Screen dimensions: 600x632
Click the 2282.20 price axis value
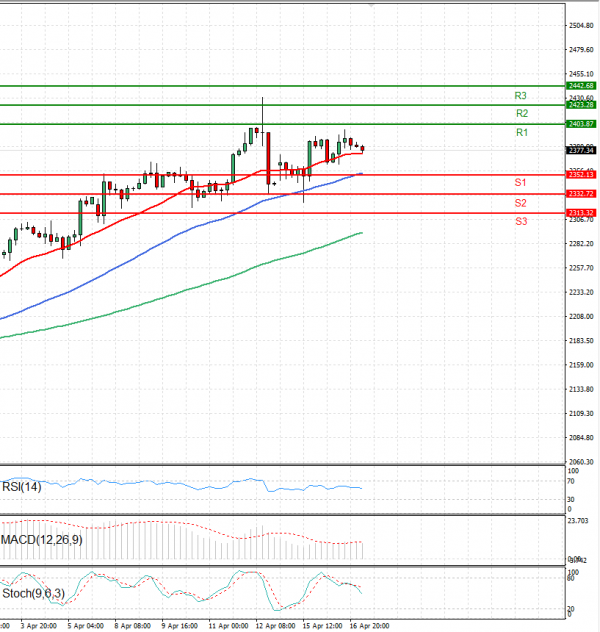point(581,243)
